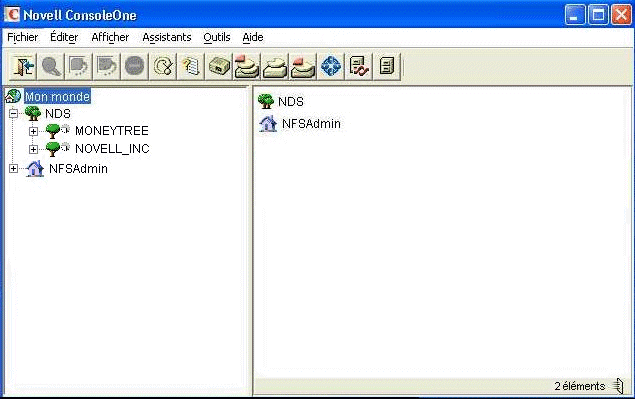Minimize the ConsoleOne window
This screenshot has width=635, height=399.
[575, 15]
